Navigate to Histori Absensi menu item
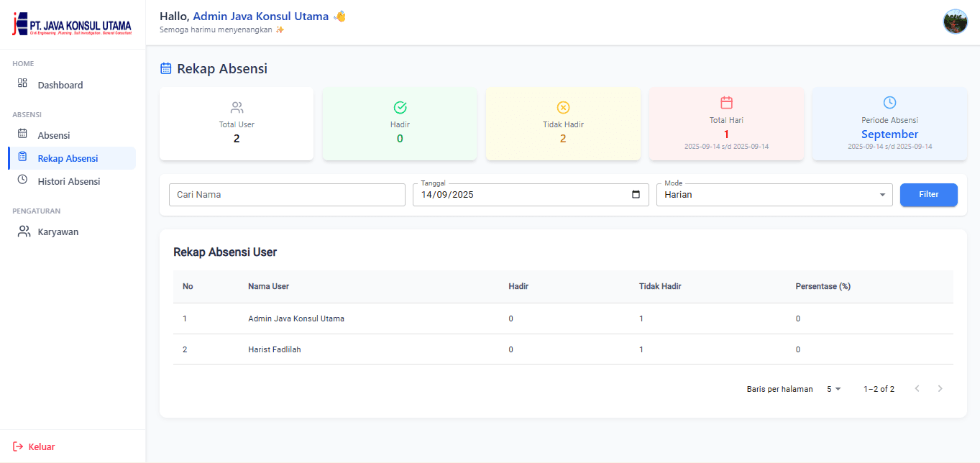 tap(69, 181)
